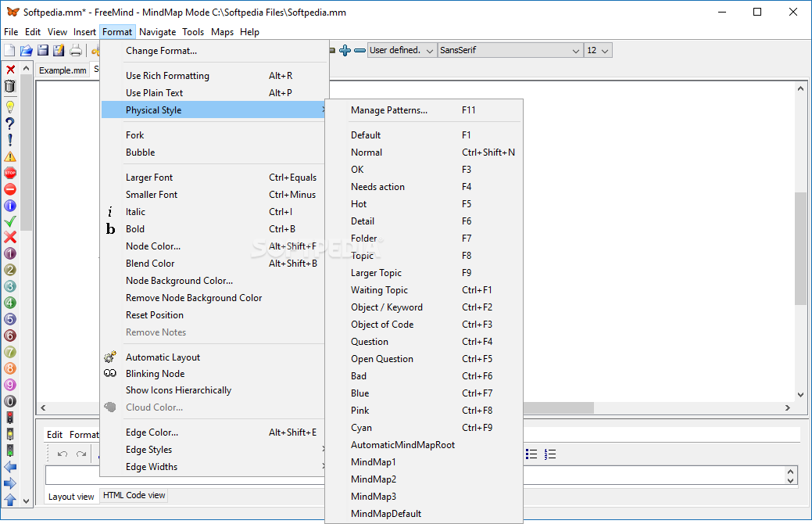Click the bulleted list icon
Viewport: 812px width, 524px height.
531,454
